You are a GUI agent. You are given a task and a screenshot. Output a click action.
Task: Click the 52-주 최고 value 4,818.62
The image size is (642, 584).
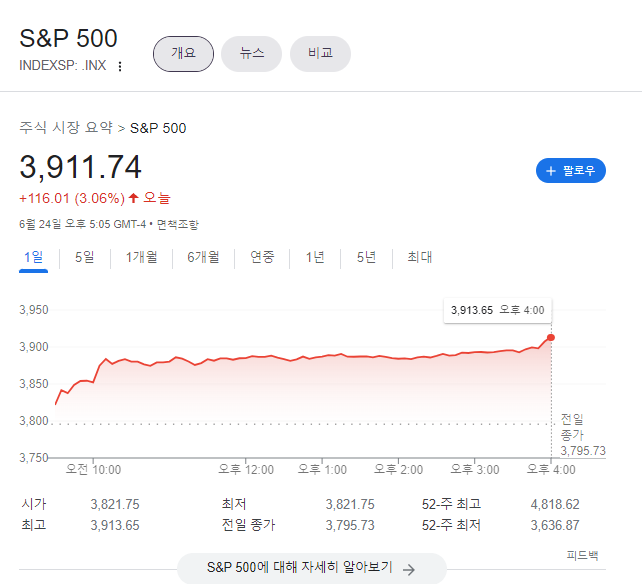point(555,504)
